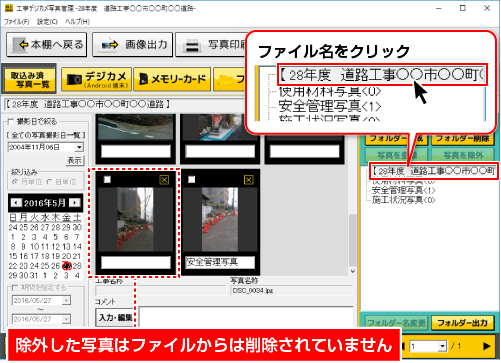The image size is (501, 363).
Task: Click 入力・編集 comment button
Action: 114,318
